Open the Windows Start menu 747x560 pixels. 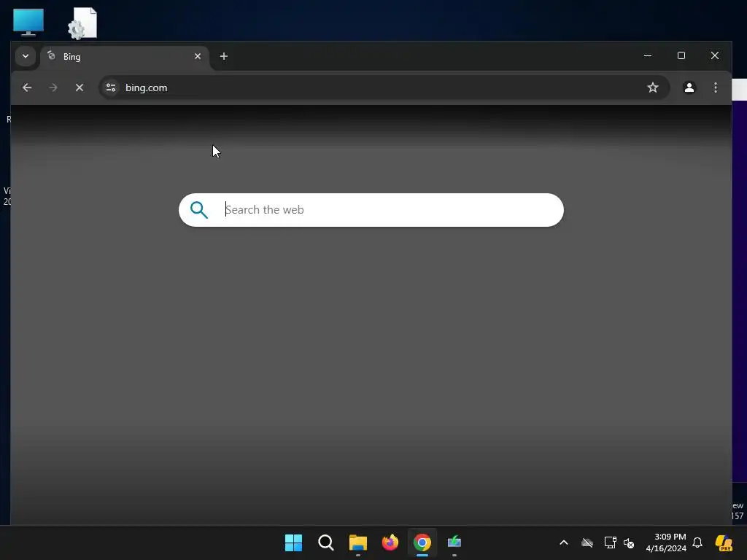click(293, 542)
